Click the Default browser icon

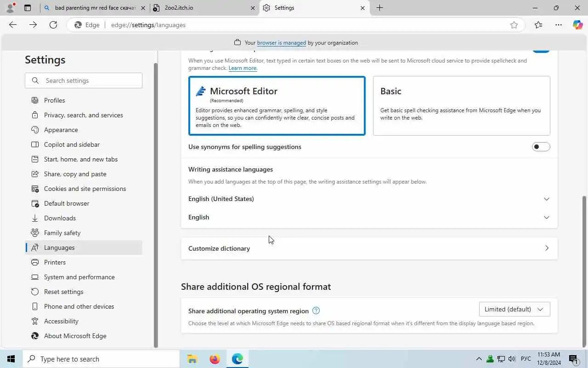35,203
